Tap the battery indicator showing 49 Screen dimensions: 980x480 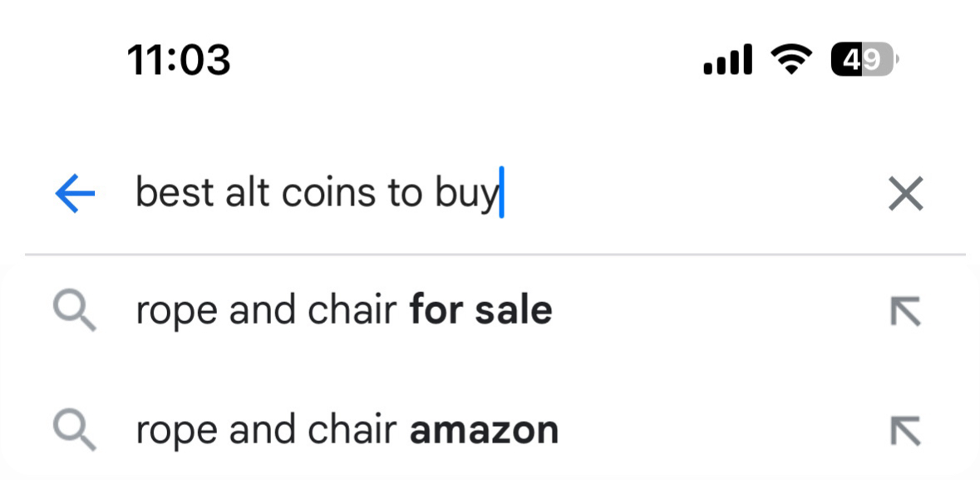pos(864,60)
